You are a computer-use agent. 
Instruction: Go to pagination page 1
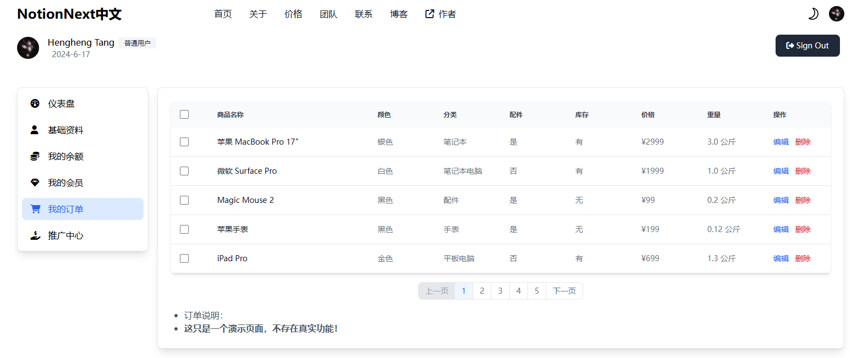[464, 291]
